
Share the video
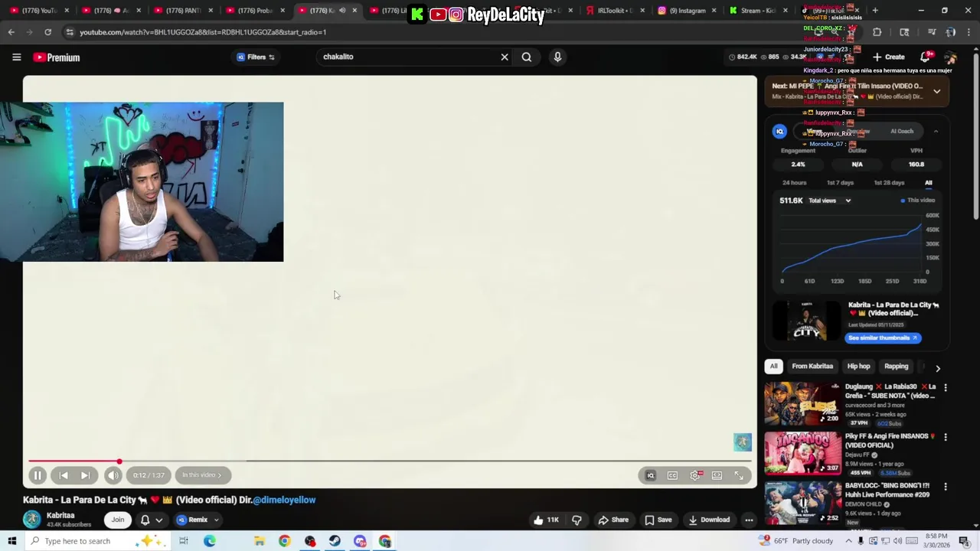coord(613,520)
